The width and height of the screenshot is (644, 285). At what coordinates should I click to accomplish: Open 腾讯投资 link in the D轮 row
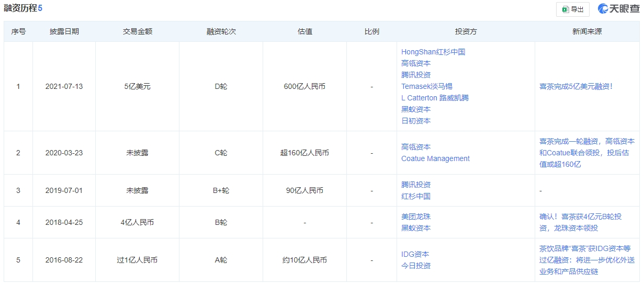coord(416,75)
